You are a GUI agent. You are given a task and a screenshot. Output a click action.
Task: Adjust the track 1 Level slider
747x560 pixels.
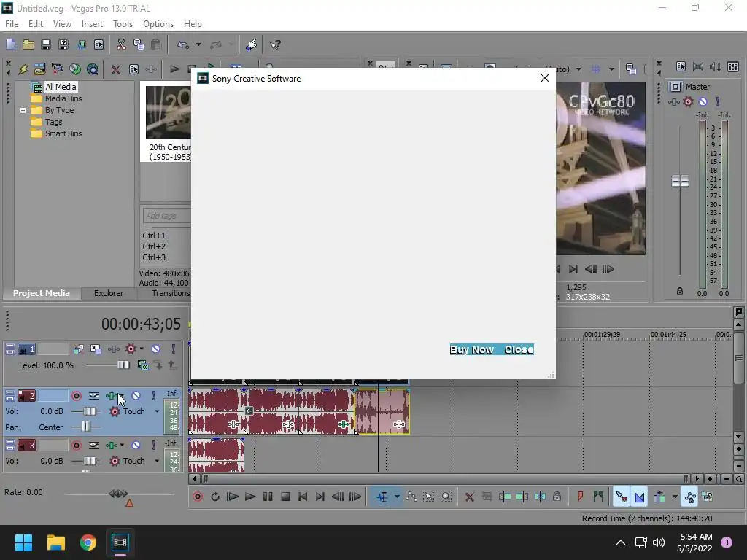(123, 365)
